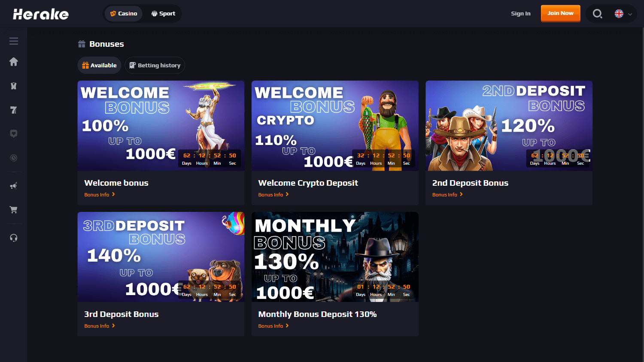Go to home via sidebar house icon

tap(14, 62)
